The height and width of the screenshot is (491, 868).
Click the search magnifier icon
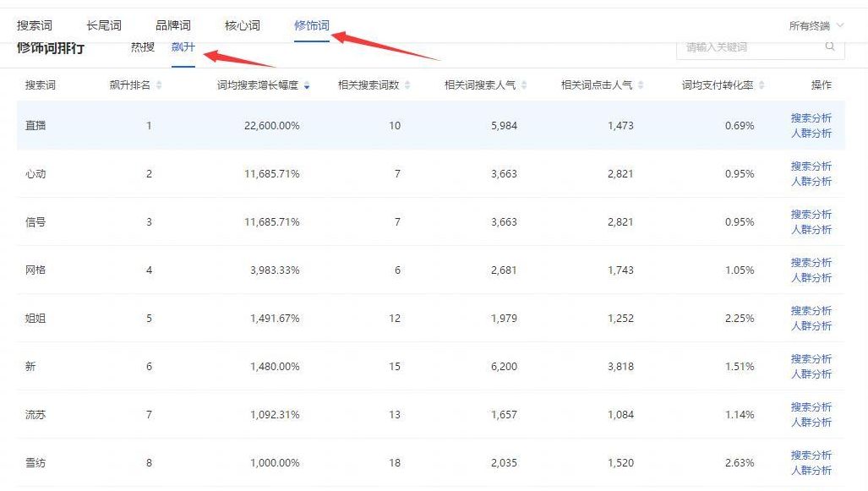coord(829,49)
